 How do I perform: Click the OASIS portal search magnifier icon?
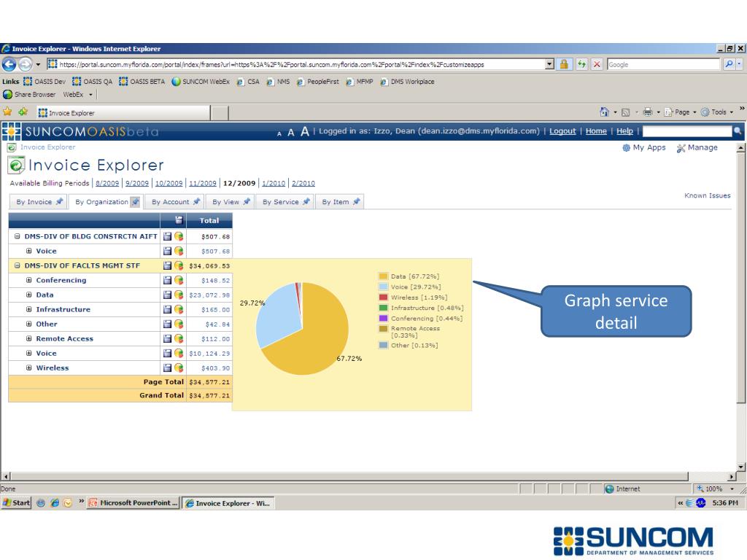click(738, 131)
